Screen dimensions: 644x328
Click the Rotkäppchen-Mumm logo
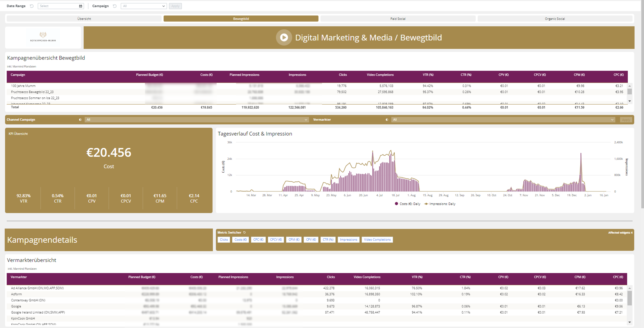pyautogui.click(x=43, y=37)
